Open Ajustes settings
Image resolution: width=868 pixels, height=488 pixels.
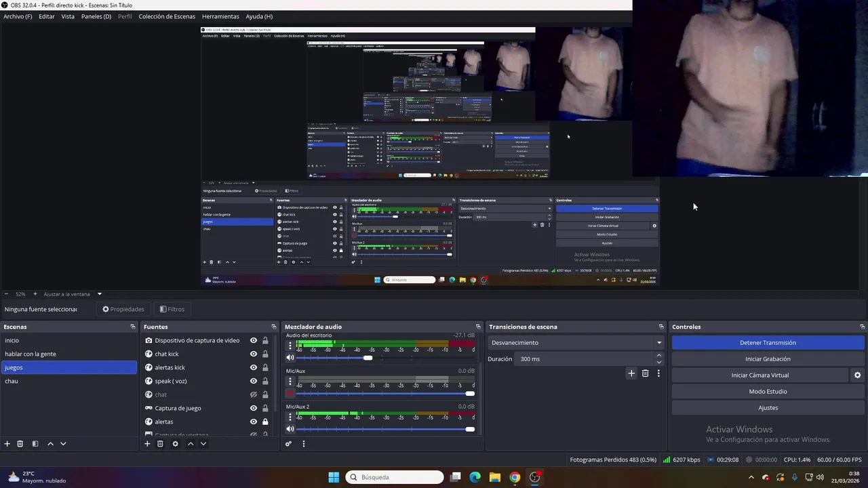768,408
